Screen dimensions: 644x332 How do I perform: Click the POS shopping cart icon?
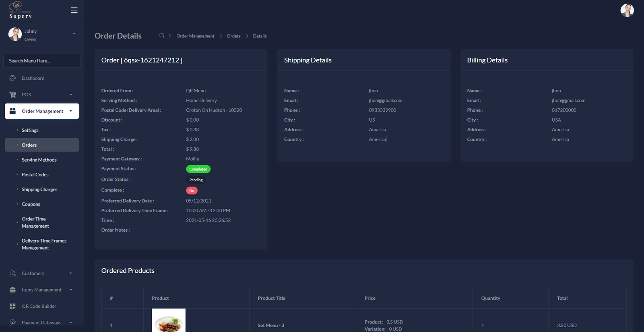[x=12, y=95]
